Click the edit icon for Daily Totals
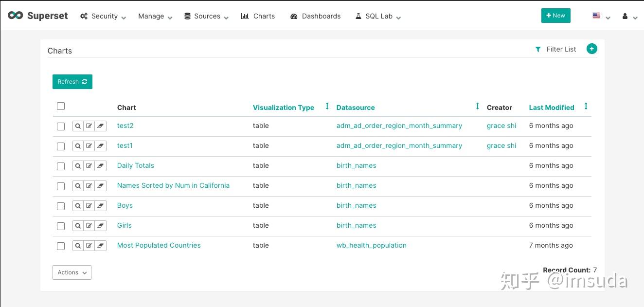 click(x=89, y=166)
